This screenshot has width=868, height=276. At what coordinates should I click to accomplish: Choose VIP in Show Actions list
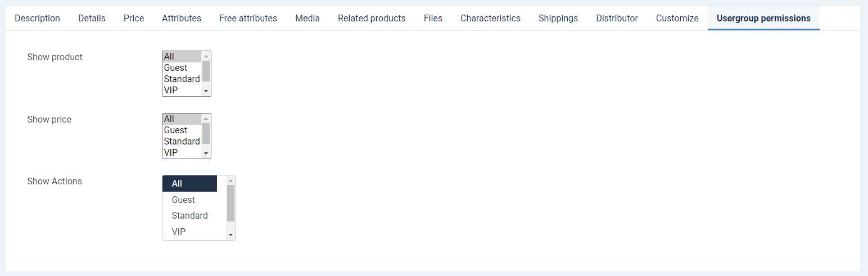click(179, 232)
